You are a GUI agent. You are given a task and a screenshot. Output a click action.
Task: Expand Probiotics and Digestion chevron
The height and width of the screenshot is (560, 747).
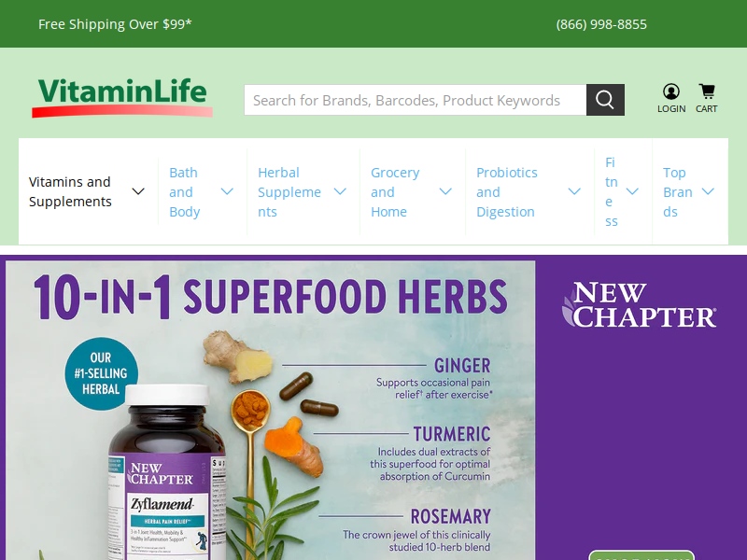click(x=574, y=191)
